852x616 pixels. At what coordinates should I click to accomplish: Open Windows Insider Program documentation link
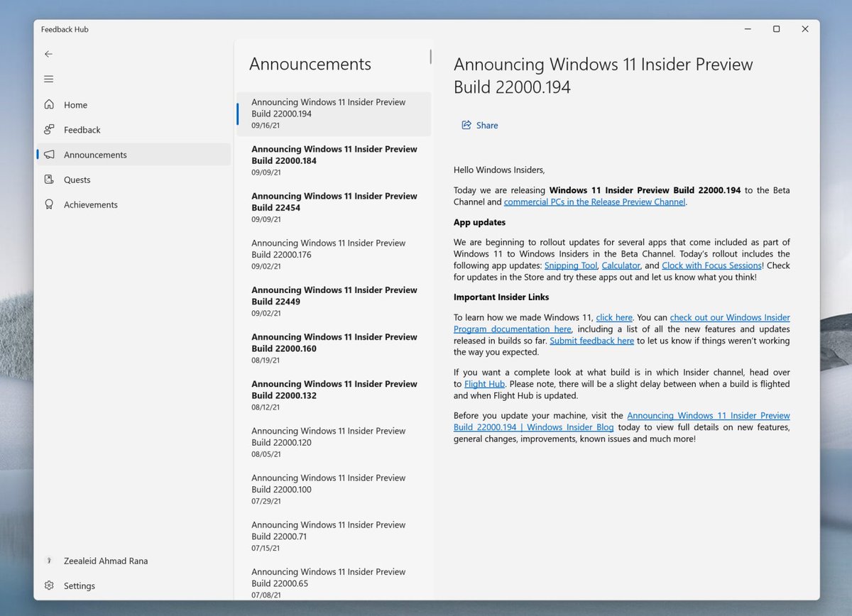coord(622,323)
